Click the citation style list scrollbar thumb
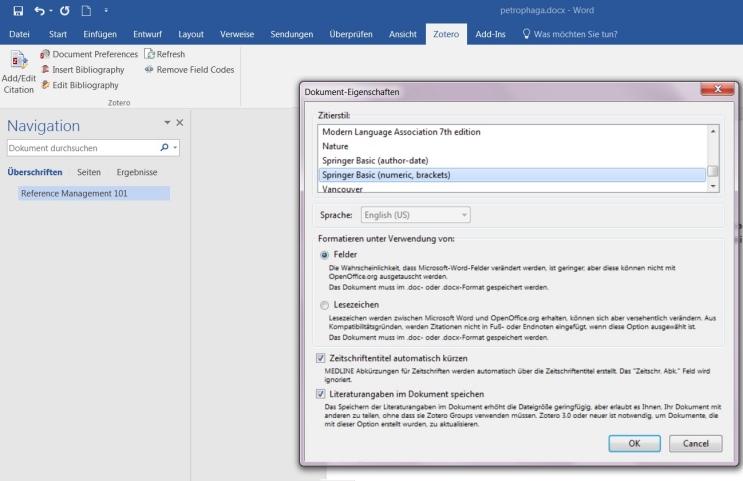 tap(713, 171)
